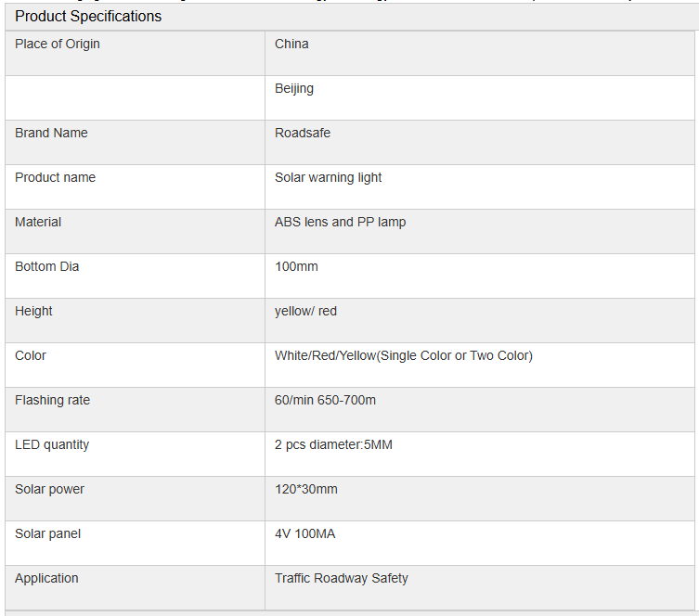
Task: Click Traffic Roadway Safety application value
Action: coord(342,579)
